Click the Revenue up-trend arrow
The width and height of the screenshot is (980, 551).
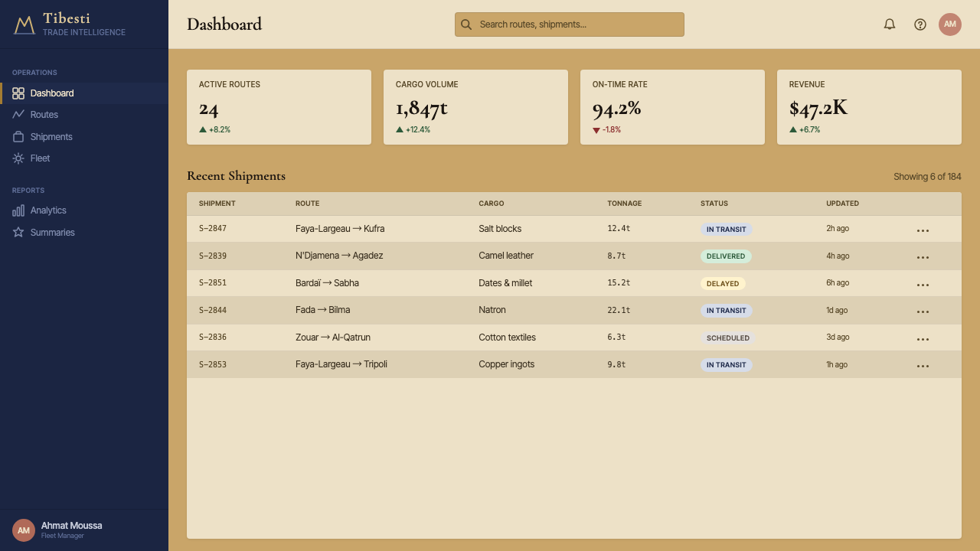pos(793,130)
